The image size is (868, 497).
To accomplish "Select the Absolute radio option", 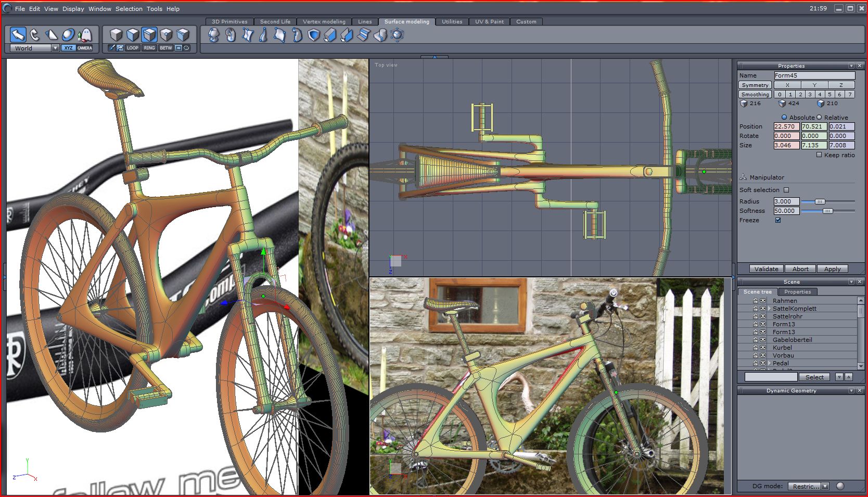I will 784,118.
